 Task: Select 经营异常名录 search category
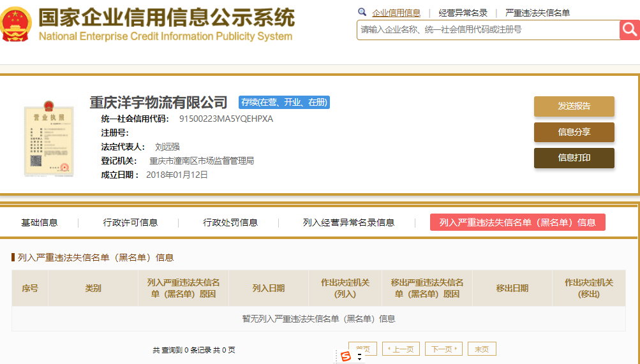(x=463, y=13)
